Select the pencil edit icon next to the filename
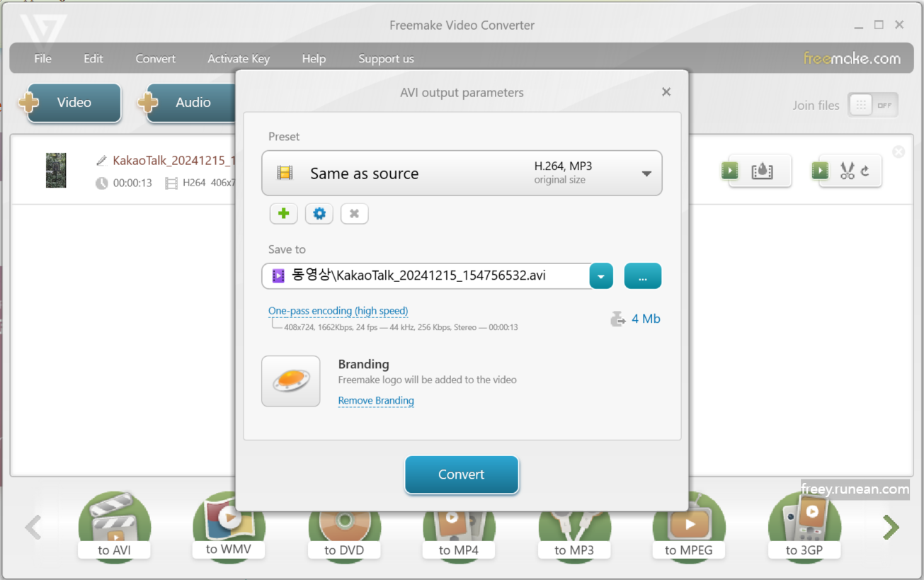924x580 pixels. (101, 160)
